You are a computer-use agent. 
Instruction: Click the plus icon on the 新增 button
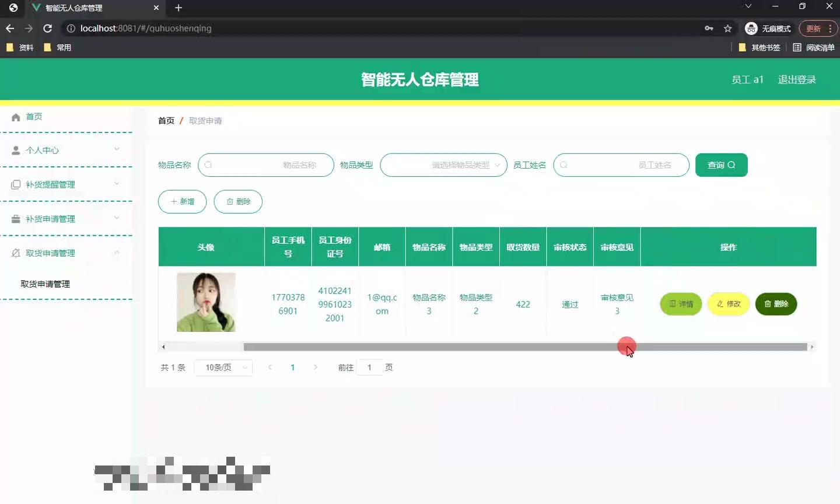tap(174, 201)
